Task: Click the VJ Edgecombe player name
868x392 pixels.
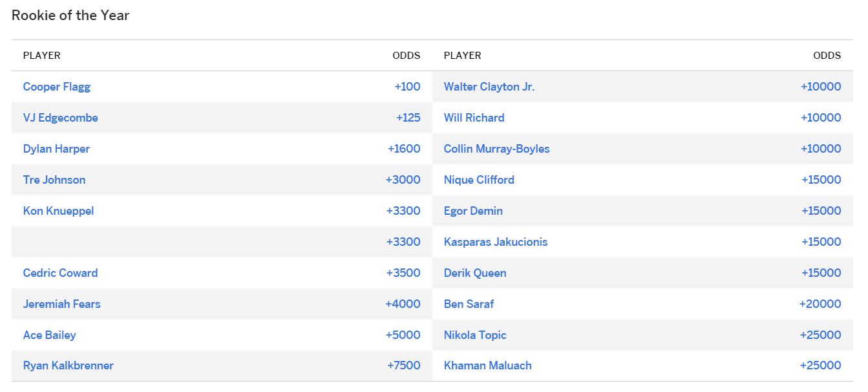Action: pyautogui.click(x=61, y=118)
